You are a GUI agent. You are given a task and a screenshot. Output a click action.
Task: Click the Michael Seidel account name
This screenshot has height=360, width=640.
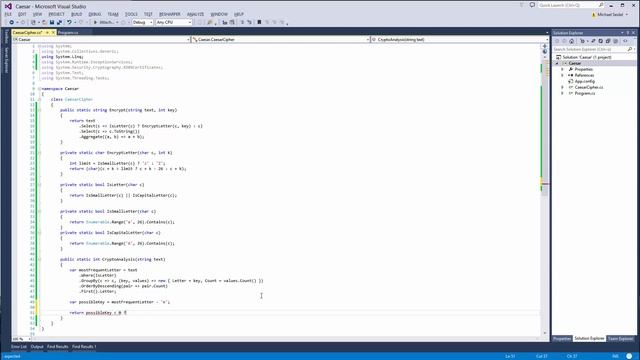coord(610,14)
